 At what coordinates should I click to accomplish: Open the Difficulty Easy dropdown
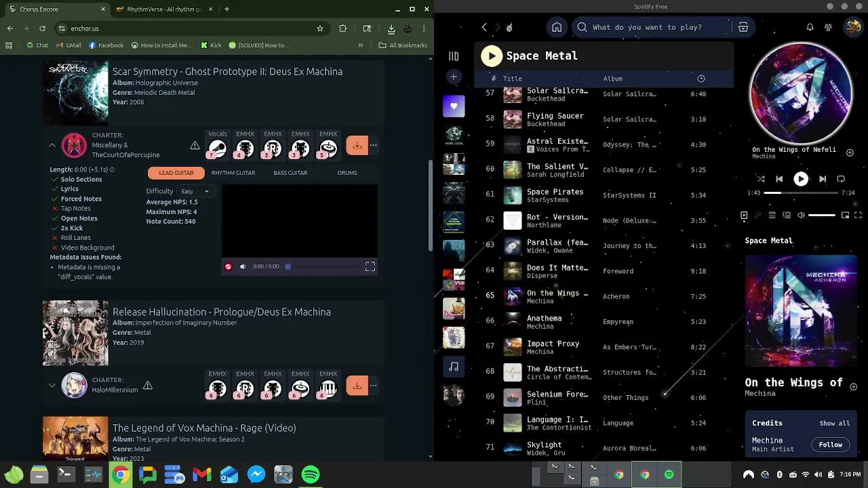click(196, 191)
